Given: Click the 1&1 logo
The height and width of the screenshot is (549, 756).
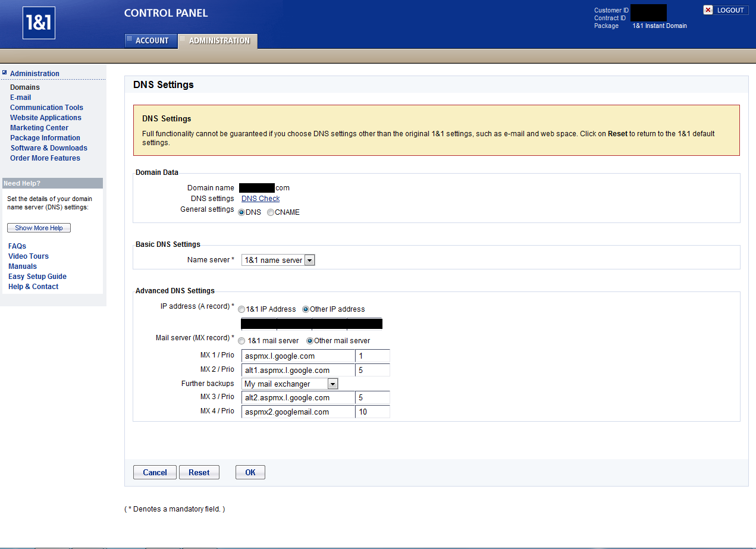Looking at the screenshot, I should coord(39,23).
